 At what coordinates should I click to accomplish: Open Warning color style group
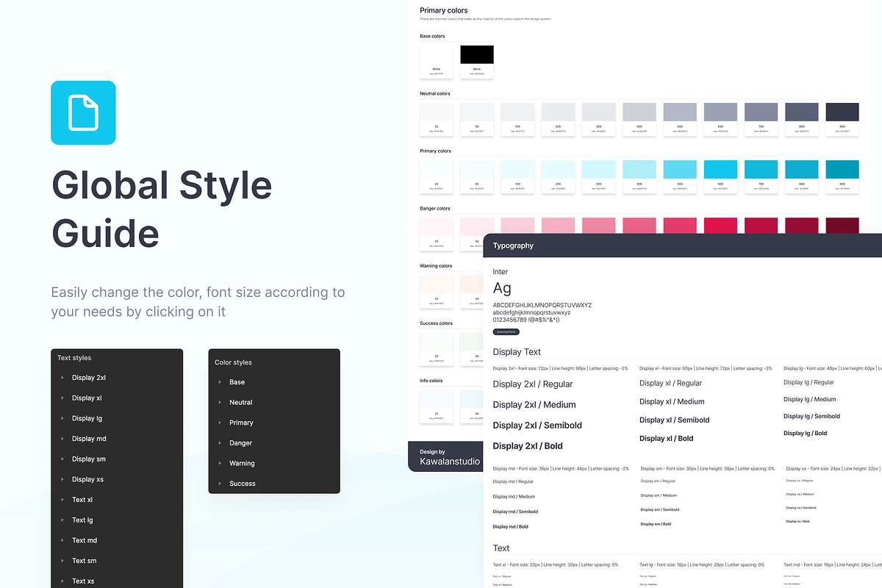(x=241, y=464)
